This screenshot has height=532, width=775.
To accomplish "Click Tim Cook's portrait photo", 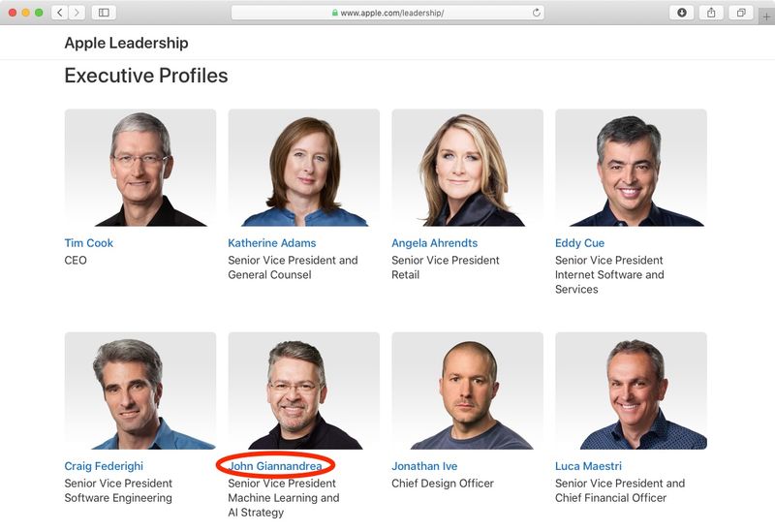I will tap(140, 168).
